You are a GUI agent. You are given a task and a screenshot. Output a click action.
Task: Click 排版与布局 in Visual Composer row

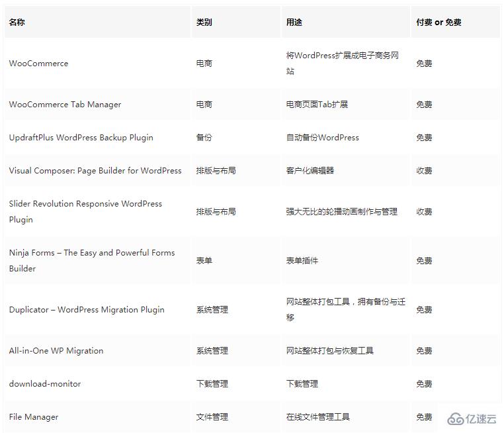pos(216,171)
